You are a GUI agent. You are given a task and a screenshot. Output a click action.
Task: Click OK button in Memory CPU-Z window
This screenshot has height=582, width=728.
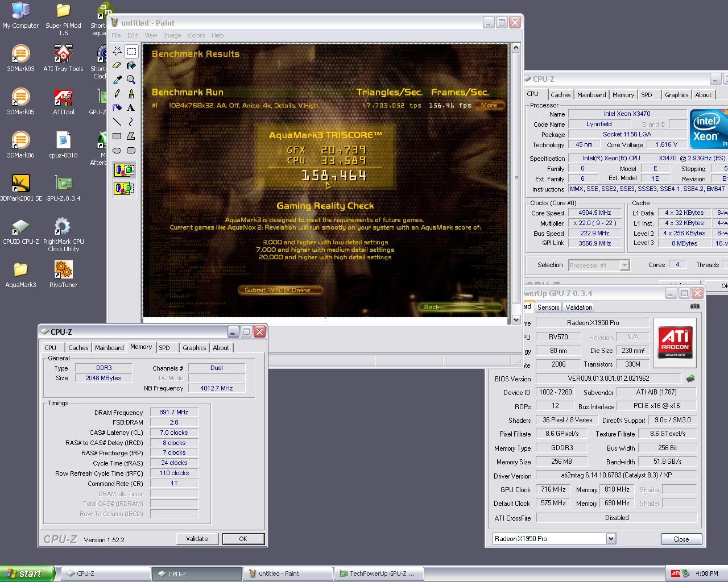[x=243, y=539]
